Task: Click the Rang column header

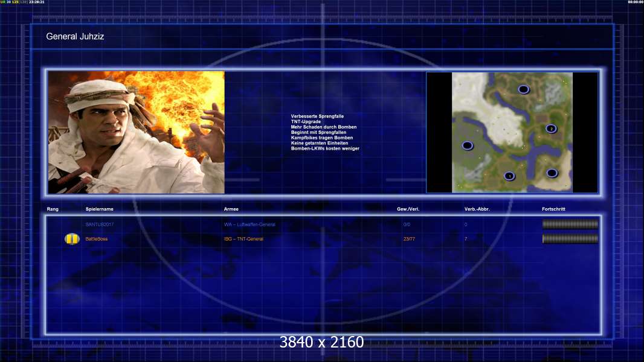Action: click(53, 209)
